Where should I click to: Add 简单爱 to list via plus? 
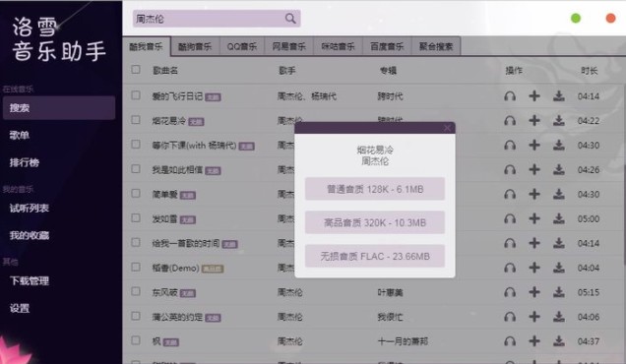click(x=534, y=194)
